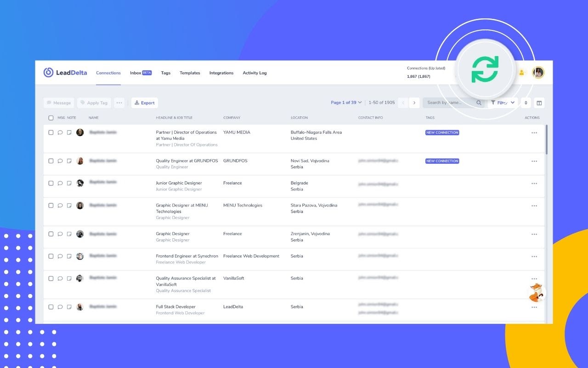
Task: Click NEW CONNECTION tag in GRUNDFOS row
Action: click(x=442, y=161)
